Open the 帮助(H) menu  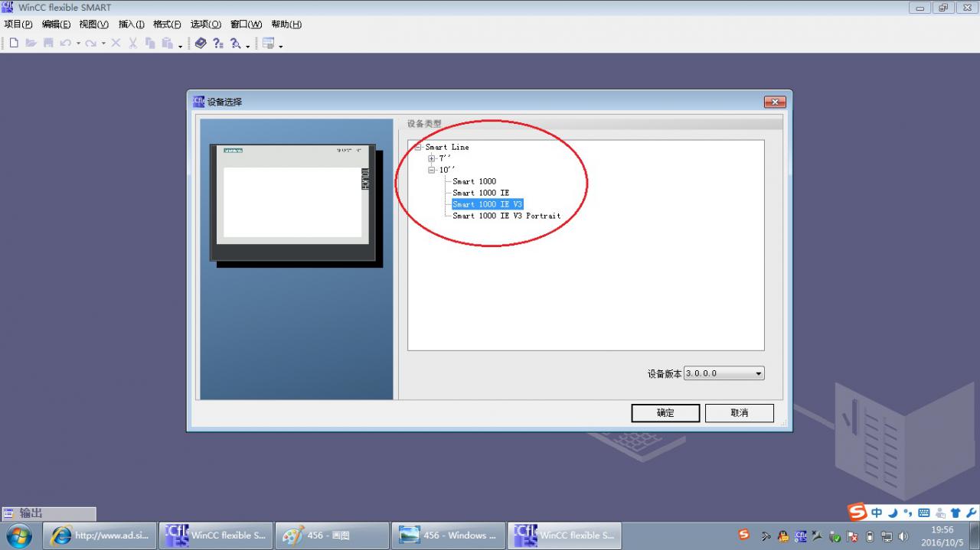(x=286, y=24)
